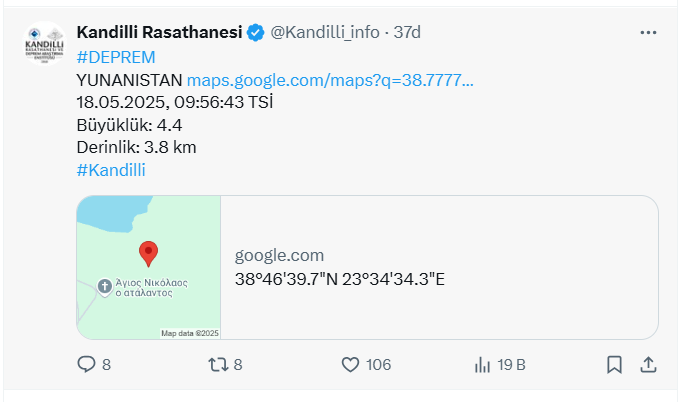The height and width of the screenshot is (402, 693).
Task: Click the 106 likes count
Action: [378, 365]
